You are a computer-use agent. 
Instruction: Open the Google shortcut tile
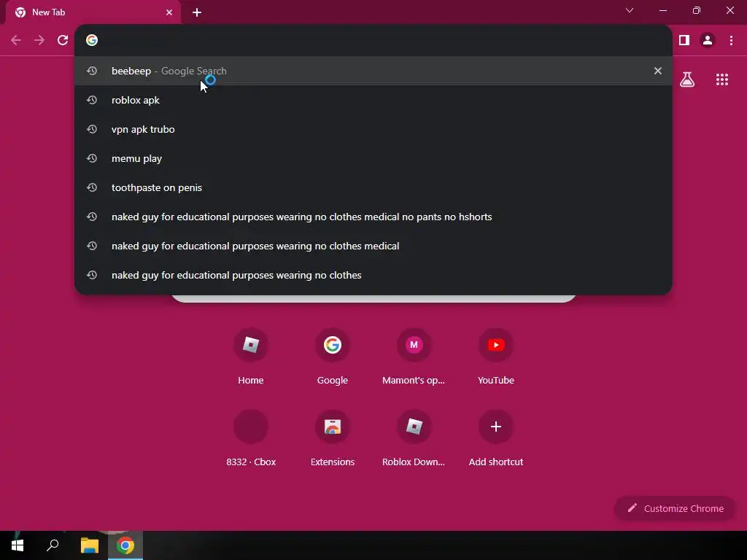(x=333, y=357)
